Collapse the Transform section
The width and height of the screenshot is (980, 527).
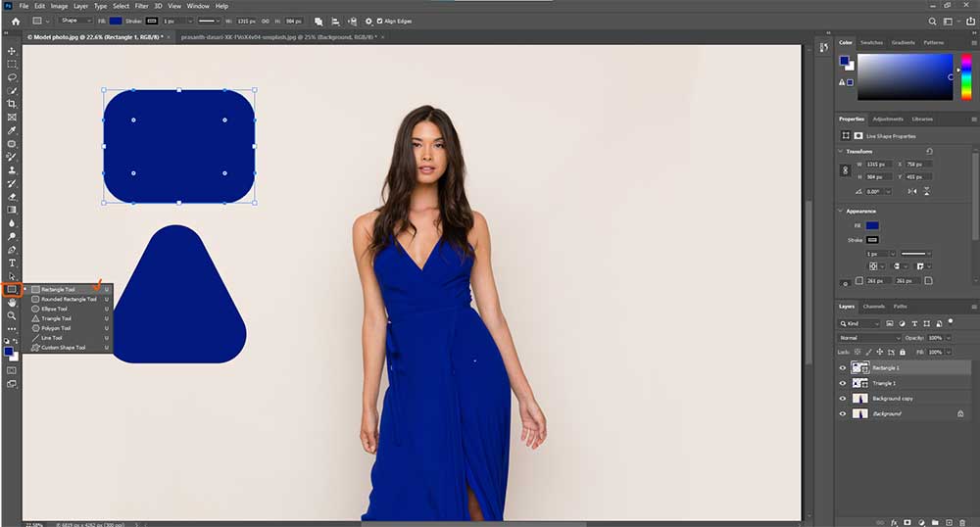click(x=840, y=151)
